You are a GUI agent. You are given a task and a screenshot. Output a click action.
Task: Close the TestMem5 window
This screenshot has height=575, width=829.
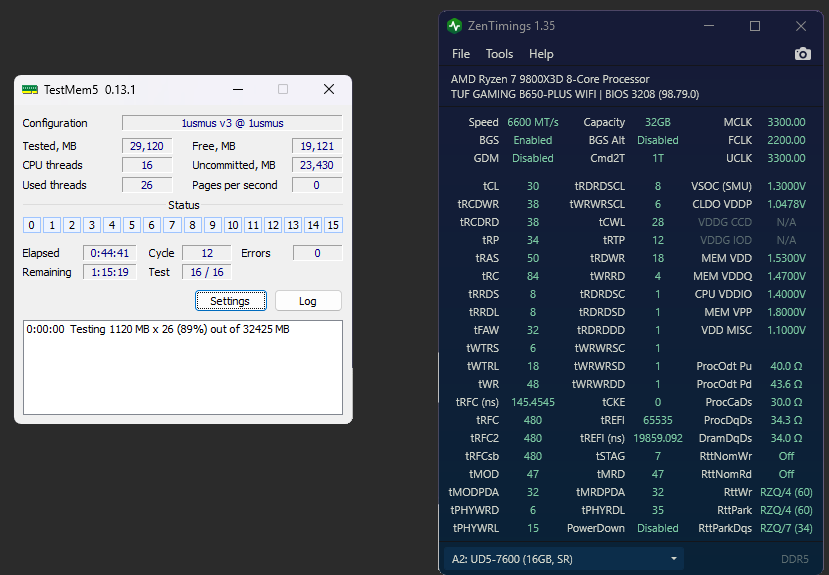[x=329, y=89]
